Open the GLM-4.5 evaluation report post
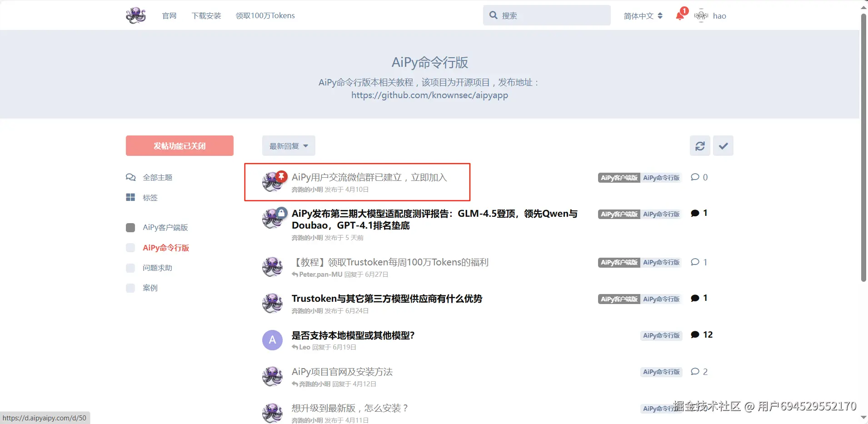The width and height of the screenshot is (868, 424). click(434, 219)
